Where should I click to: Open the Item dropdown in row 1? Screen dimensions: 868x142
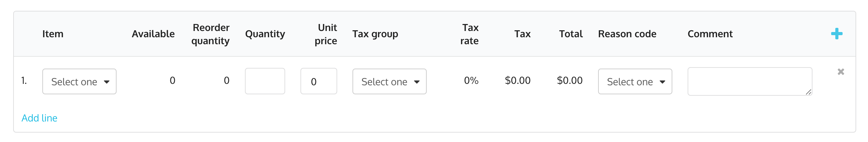click(79, 82)
